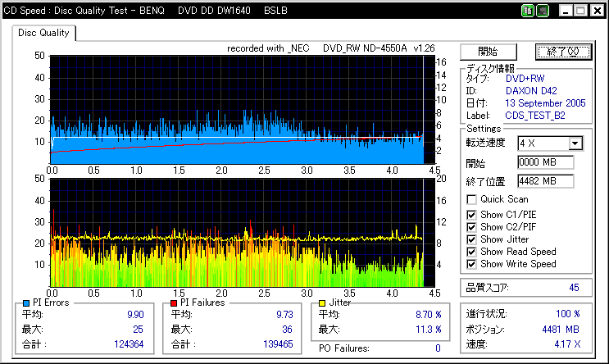Click the disc ID DAXON D42
609x364 pixels.
(x=531, y=91)
